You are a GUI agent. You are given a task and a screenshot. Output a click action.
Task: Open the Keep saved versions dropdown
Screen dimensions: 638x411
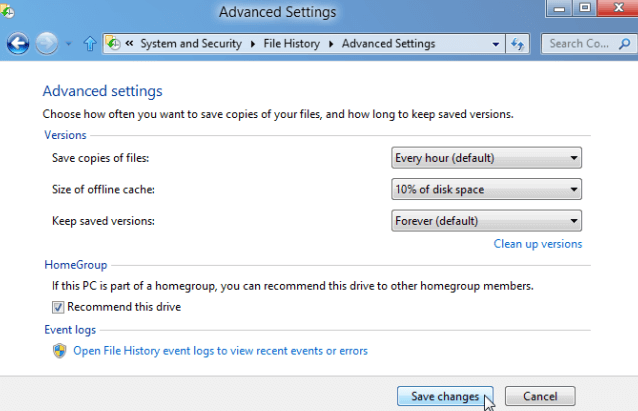point(486,221)
